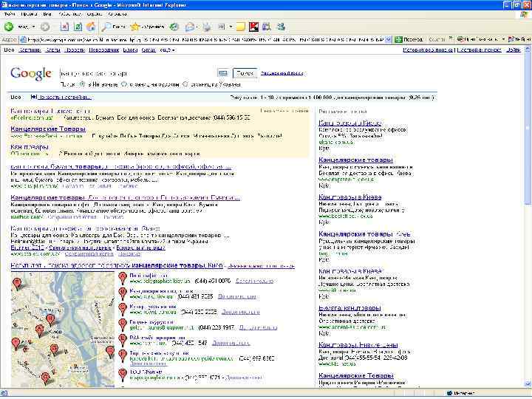Select the 'страницы на русском' radio button
532x399 pixels.
point(124,84)
